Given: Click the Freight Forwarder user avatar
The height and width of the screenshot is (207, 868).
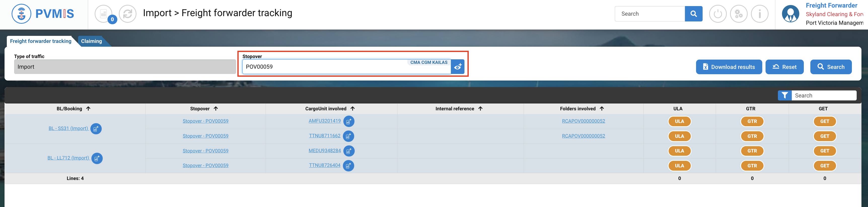Looking at the screenshot, I should (x=790, y=14).
